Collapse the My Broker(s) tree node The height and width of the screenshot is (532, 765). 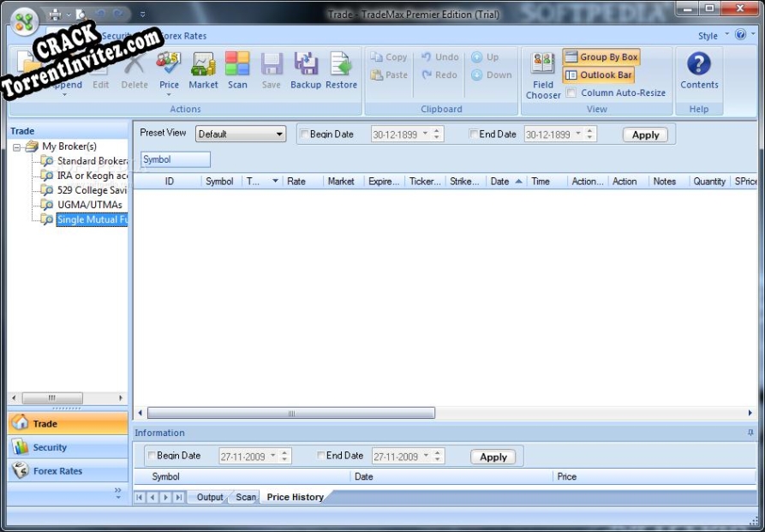pos(17,146)
